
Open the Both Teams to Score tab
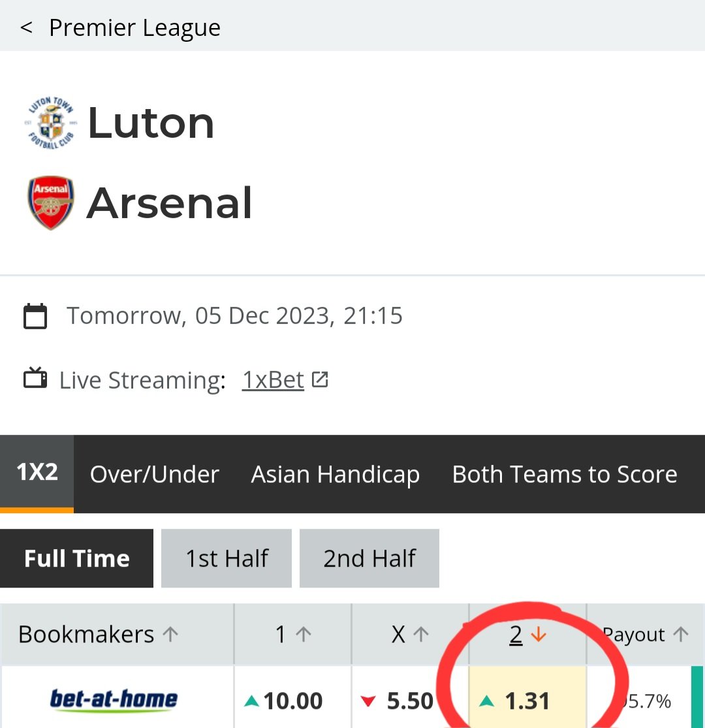(x=565, y=474)
